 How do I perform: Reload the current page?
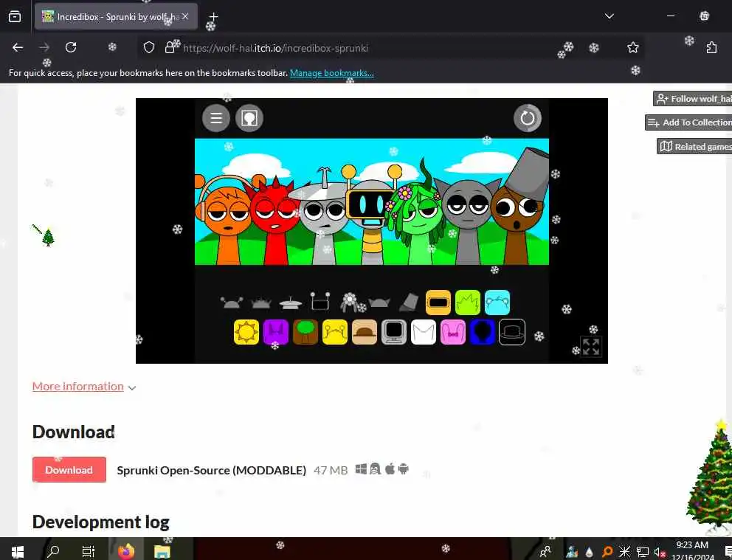(71, 47)
